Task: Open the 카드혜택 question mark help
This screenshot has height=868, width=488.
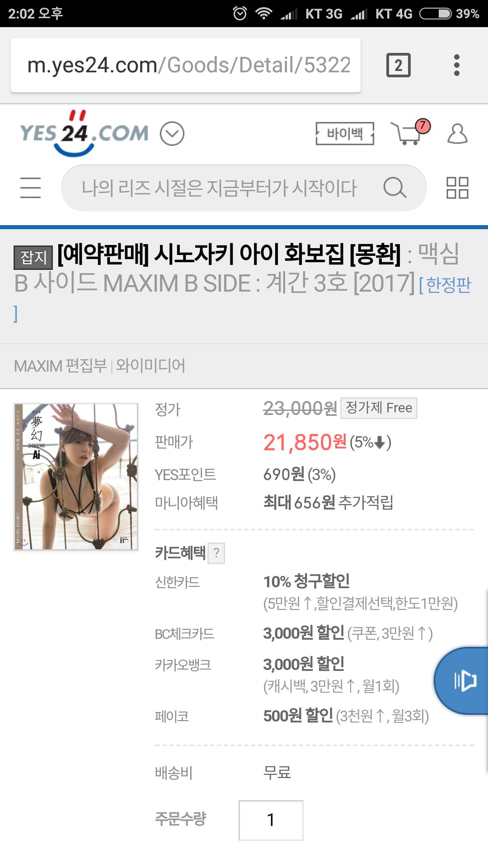Action: [216, 553]
